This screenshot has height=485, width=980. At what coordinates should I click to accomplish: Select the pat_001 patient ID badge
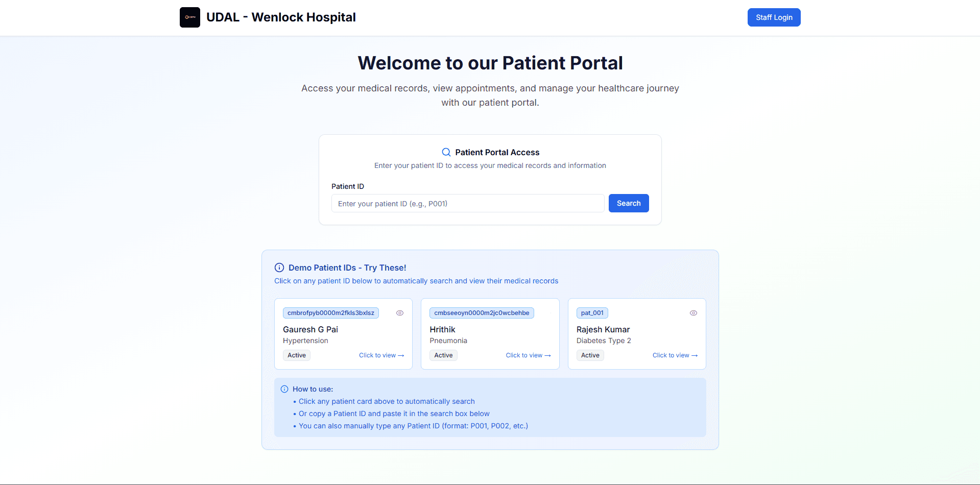point(592,312)
